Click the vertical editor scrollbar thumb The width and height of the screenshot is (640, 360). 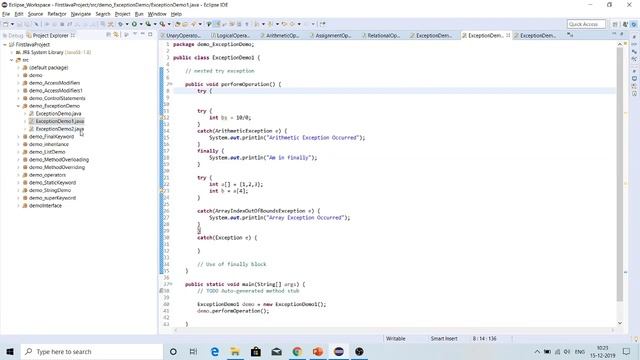[620, 174]
